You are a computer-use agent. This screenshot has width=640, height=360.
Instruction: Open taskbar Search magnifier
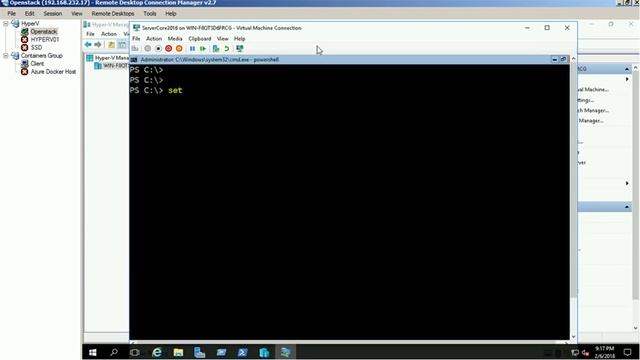114,352
